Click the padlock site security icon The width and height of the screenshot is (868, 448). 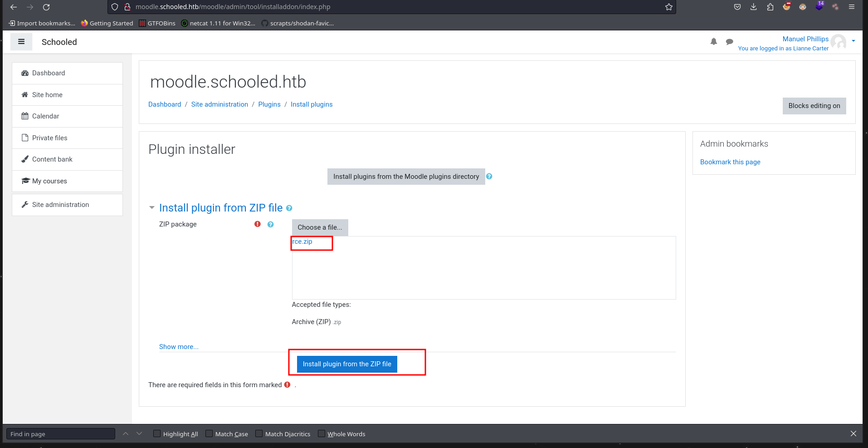tap(127, 7)
